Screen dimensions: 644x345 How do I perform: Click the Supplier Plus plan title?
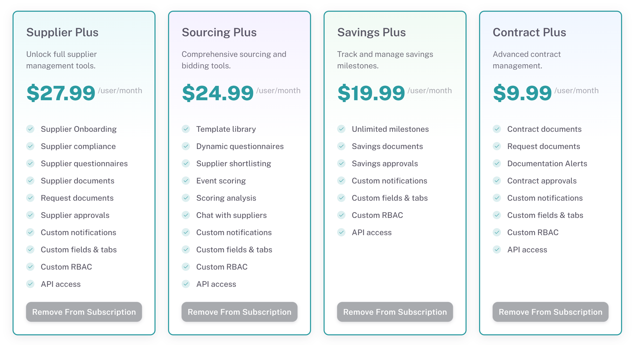(62, 32)
